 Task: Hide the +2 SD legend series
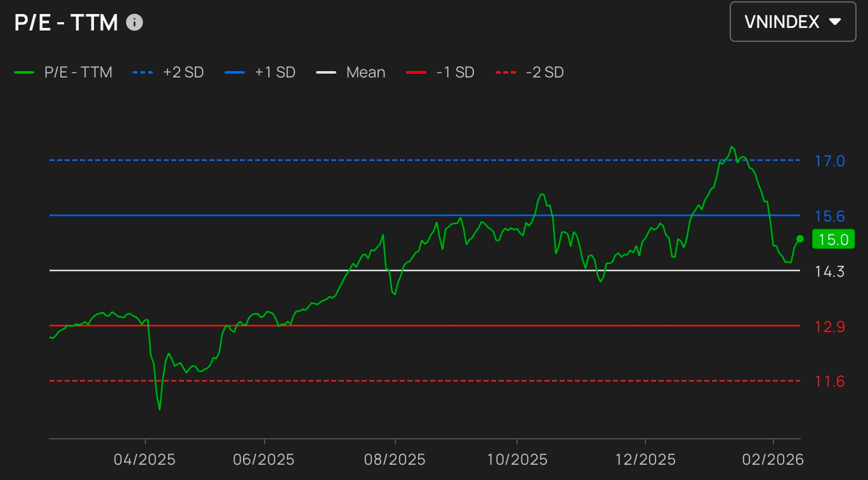coord(168,72)
